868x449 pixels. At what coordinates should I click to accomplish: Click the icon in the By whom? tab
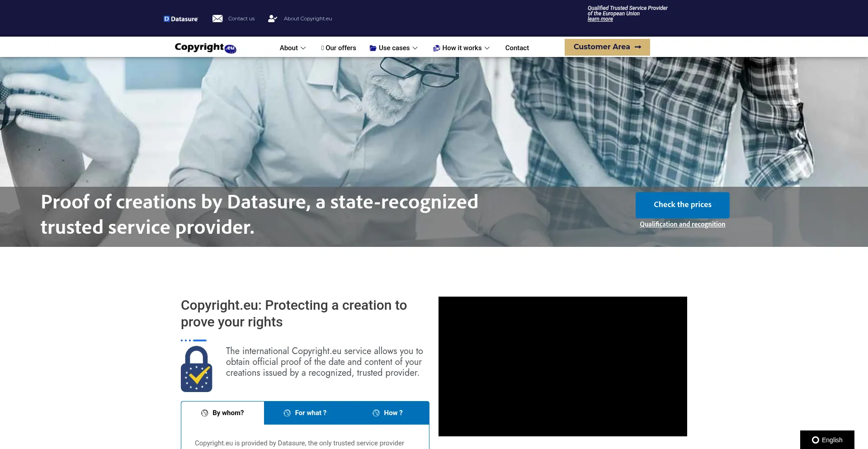point(205,413)
